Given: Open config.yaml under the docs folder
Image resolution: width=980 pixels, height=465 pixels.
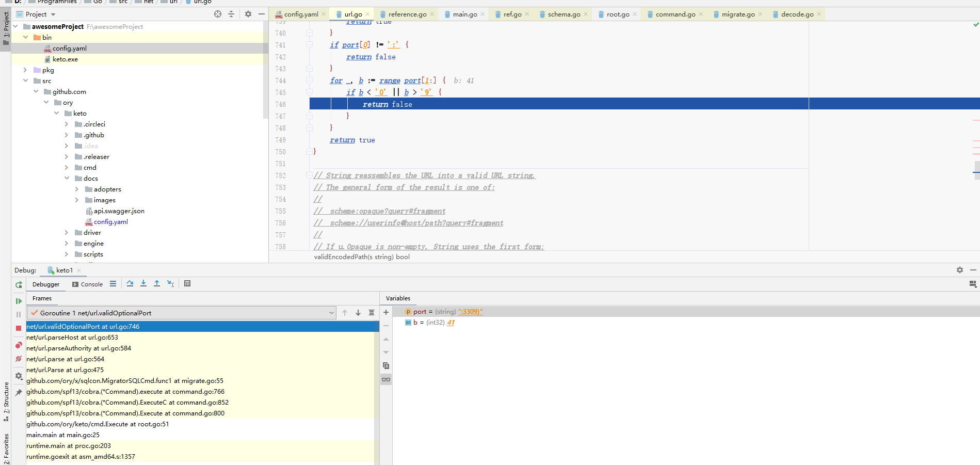Looking at the screenshot, I should [110, 222].
